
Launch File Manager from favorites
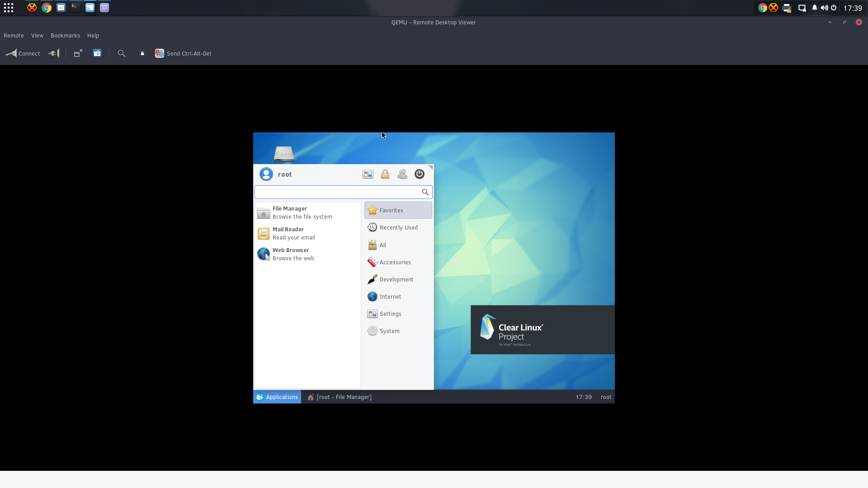(307, 213)
